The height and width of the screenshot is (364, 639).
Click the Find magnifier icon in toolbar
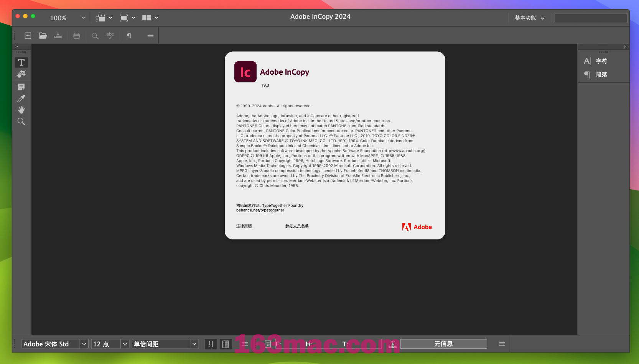tap(95, 36)
